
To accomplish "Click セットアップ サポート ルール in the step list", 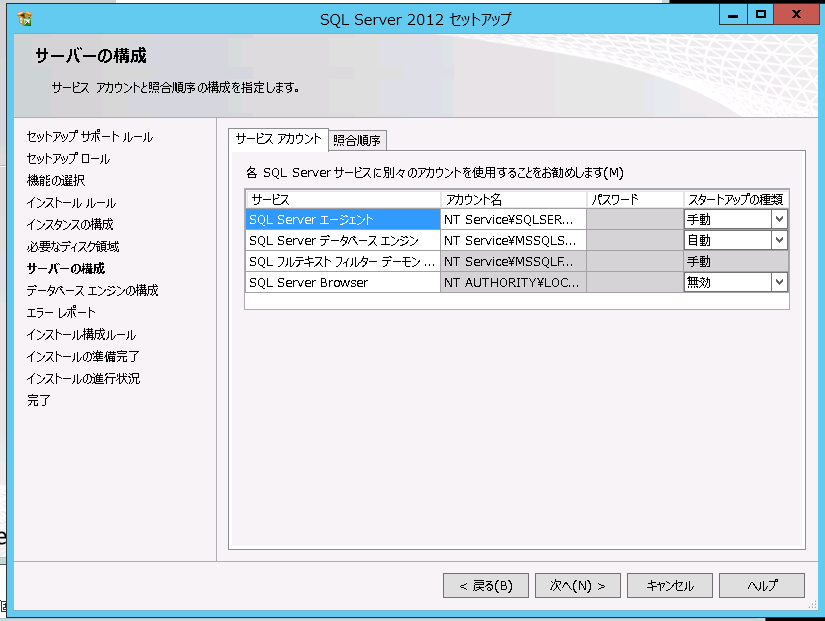I will click(x=89, y=137).
